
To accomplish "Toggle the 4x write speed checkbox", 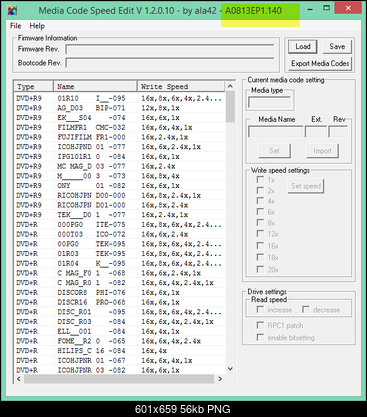I will pyautogui.click(x=260, y=201).
